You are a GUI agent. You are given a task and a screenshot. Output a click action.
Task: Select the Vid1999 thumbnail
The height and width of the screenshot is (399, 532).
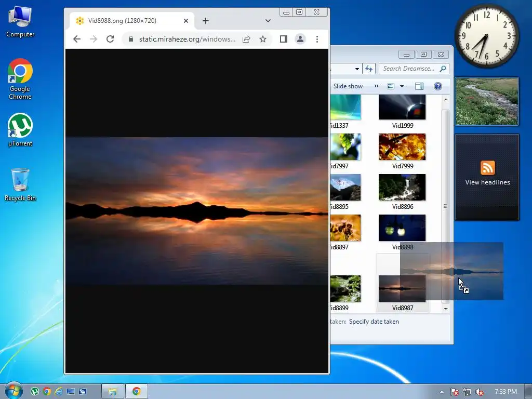[402, 107]
